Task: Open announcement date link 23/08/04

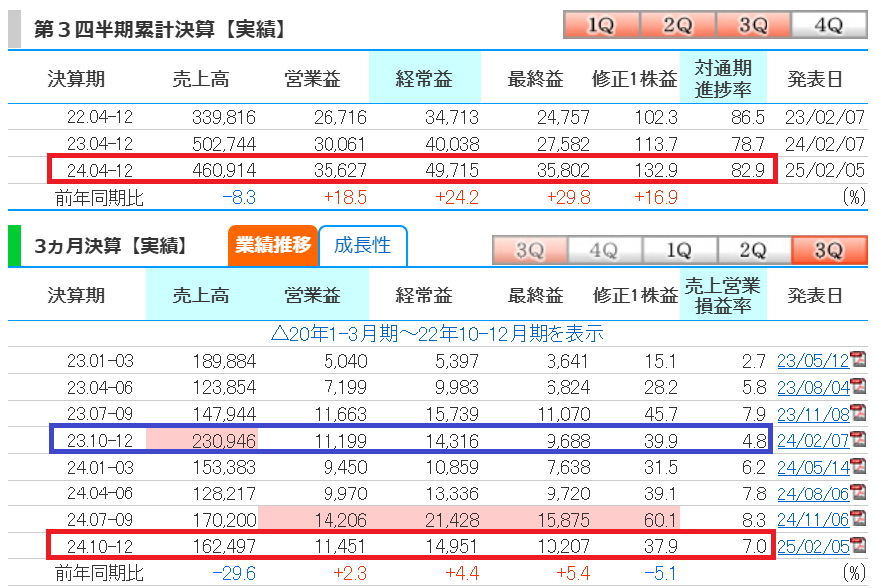Action: click(x=813, y=388)
